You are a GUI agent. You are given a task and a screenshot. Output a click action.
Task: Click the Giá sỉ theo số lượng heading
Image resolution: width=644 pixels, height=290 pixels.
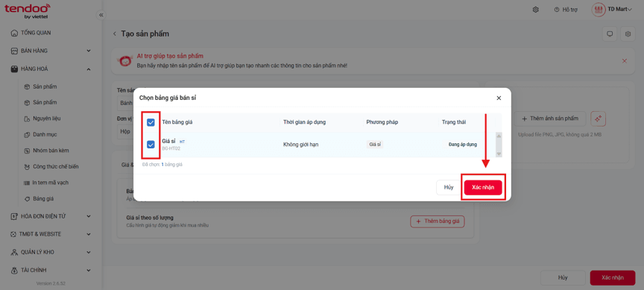pos(149,218)
